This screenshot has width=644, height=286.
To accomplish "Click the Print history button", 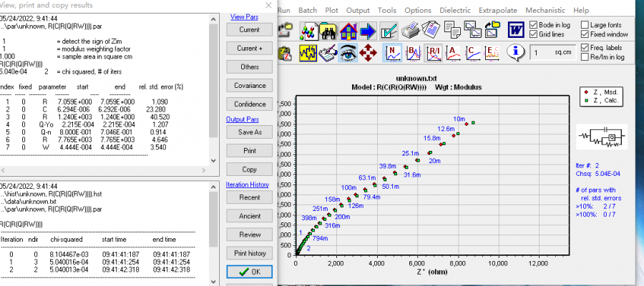I will pos(250,253).
